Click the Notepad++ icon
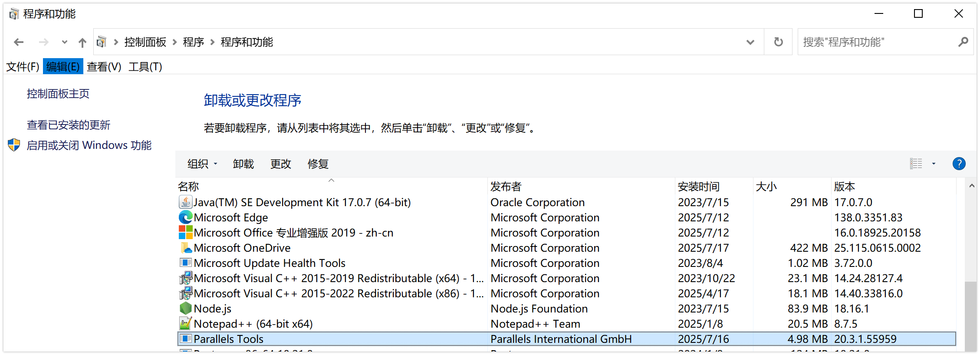 pos(185,323)
